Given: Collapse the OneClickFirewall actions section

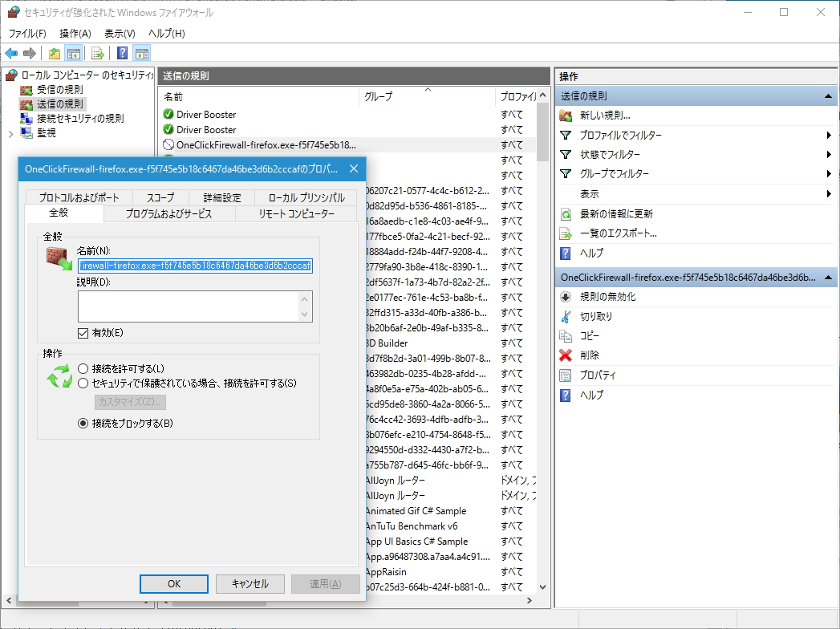Looking at the screenshot, I should coord(828,278).
